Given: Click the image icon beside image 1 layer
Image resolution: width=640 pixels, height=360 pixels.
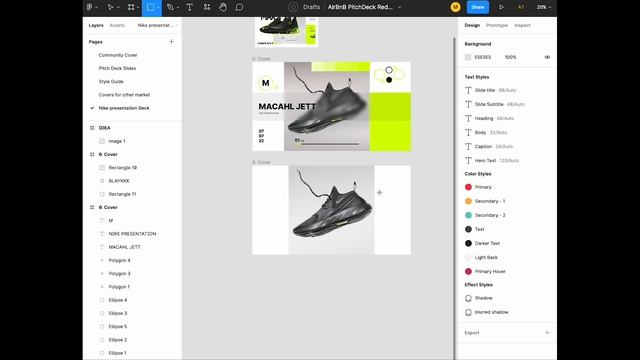Looking at the screenshot, I should coord(102,141).
